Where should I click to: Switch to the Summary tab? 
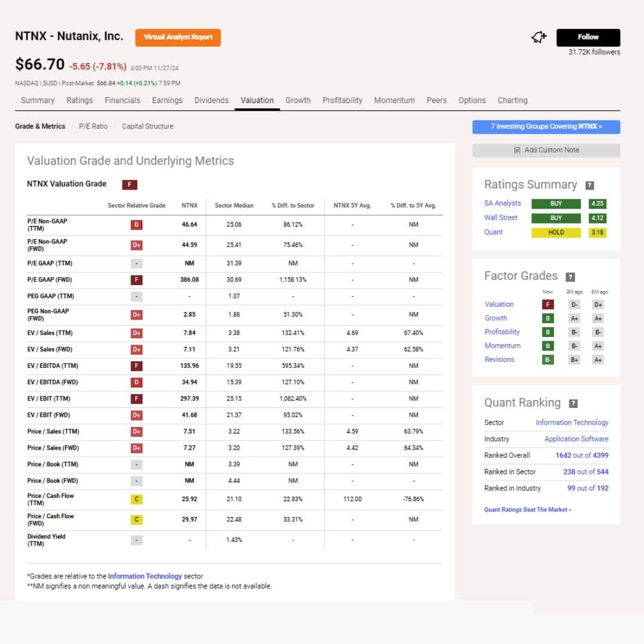pyautogui.click(x=38, y=101)
